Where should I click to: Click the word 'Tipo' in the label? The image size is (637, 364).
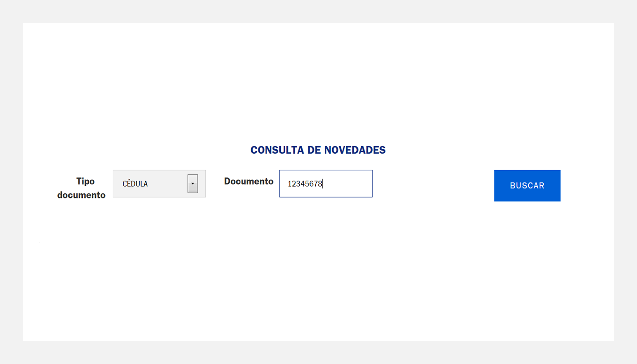click(x=86, y=181)
